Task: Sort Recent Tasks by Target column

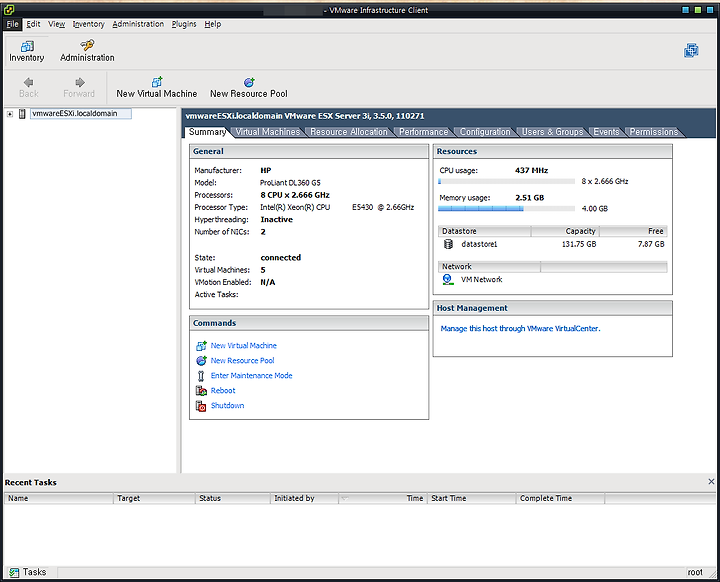Action: (x=154, y=498)
